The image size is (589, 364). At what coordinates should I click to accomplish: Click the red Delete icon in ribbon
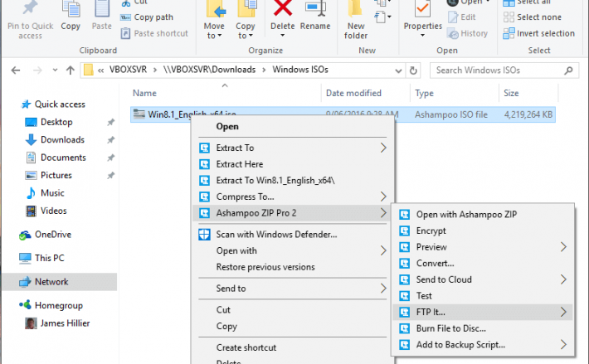tap(283, 8)
